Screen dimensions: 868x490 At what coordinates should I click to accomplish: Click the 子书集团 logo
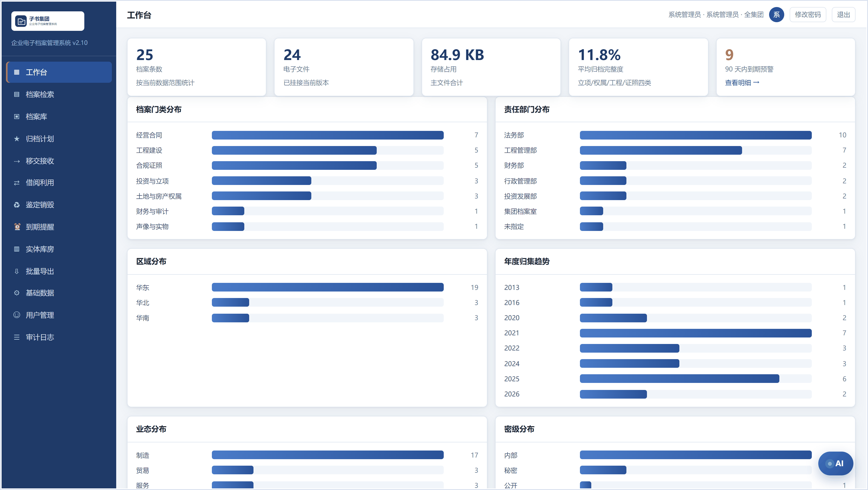click(x=48, y=21)
